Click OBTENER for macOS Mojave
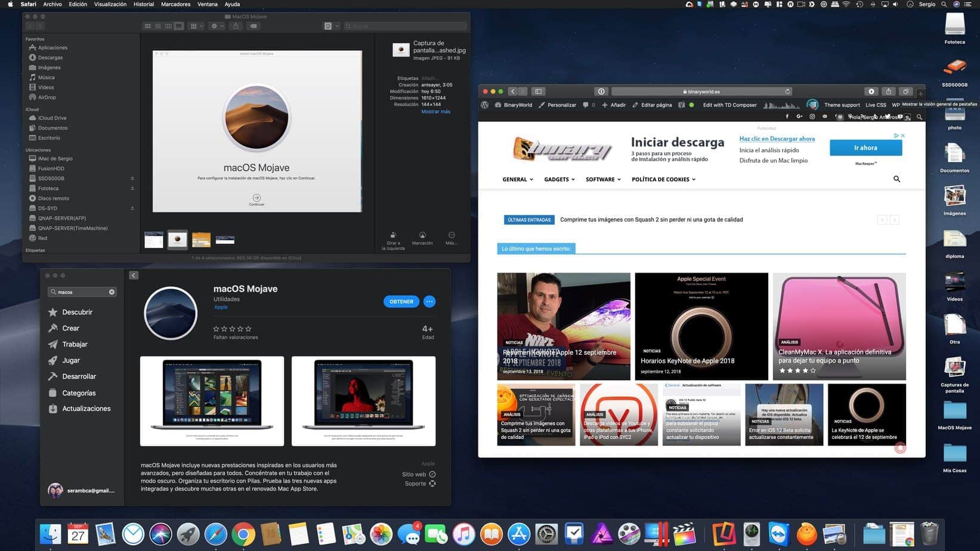 click(401, 302)
